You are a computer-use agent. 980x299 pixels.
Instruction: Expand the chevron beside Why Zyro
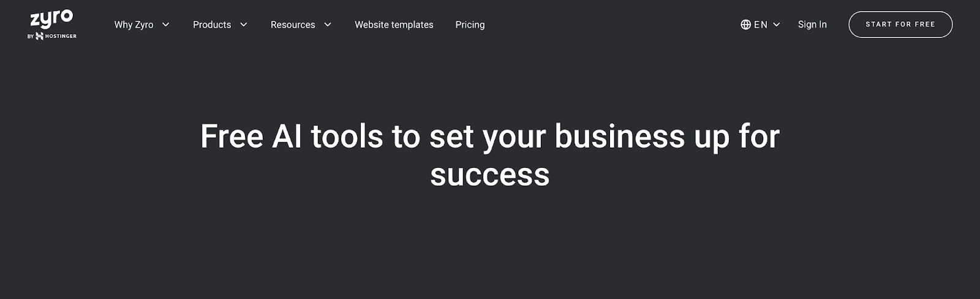pyautogui.click(x=165, y=25)
